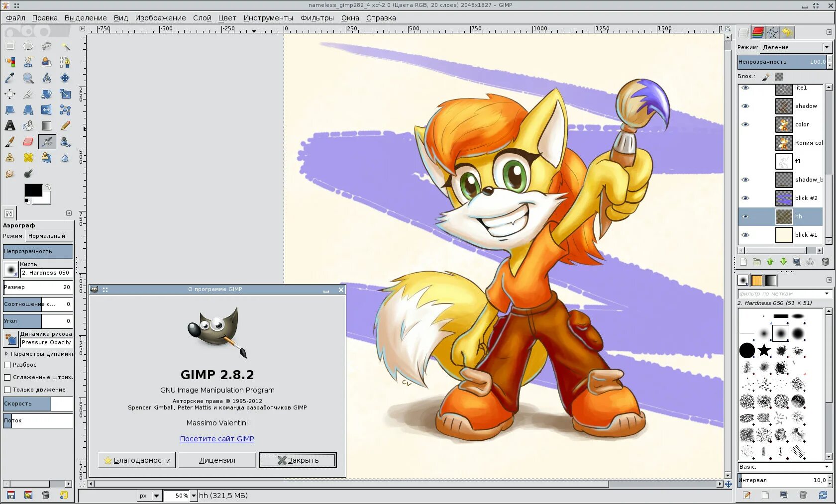
Task: Select the Heal tool
Action: pyautogui.click(x=28, y=158)
